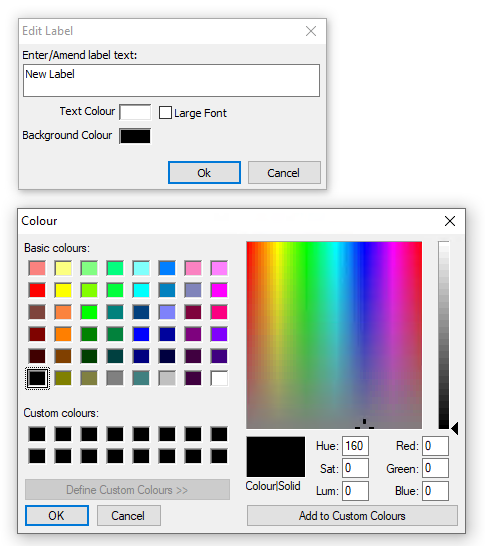
Task: Click the Lum input field
Action: (x=355, y=491)
